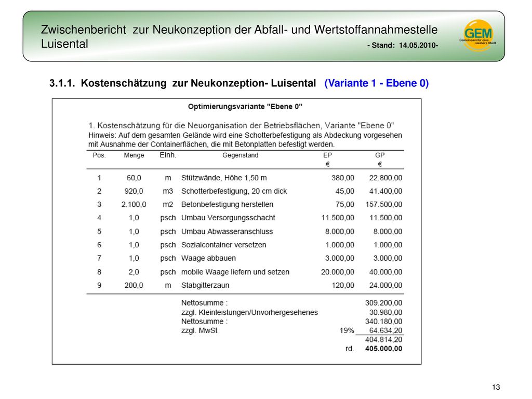Image resolution: width=532 pixels, height=399 pixels.
Task: Click the "Stand: 14.05.2010" date text
Action: [403, 45]
